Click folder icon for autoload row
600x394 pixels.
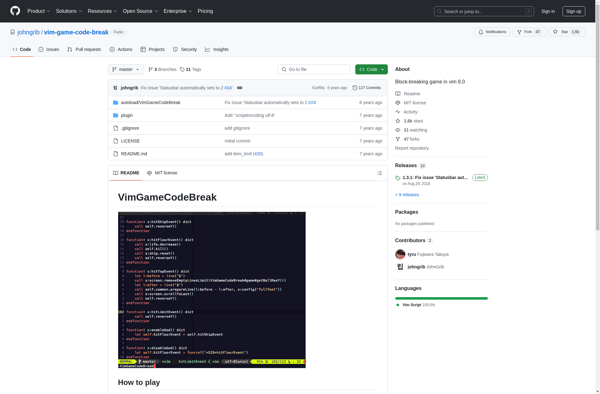[x=116, y=103]
